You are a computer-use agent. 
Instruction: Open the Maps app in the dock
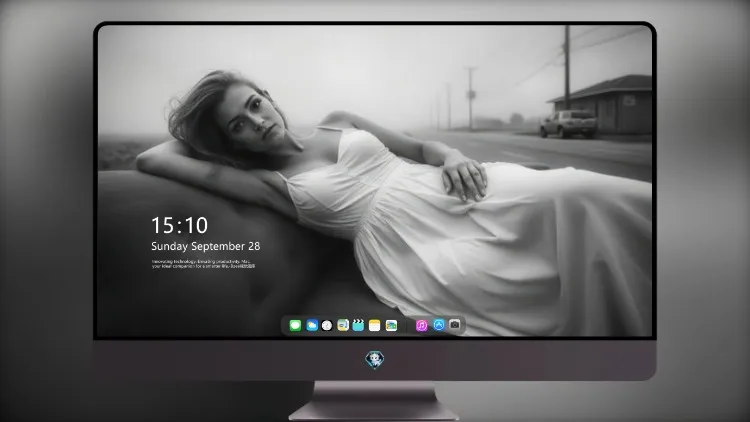click(x=343, y=325)
